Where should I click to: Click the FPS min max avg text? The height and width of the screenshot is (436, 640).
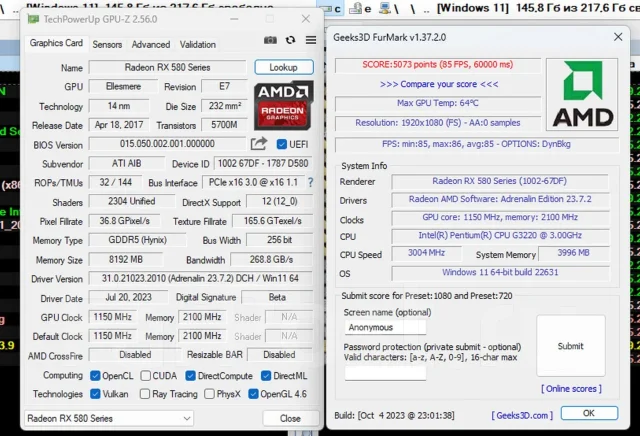476,144
